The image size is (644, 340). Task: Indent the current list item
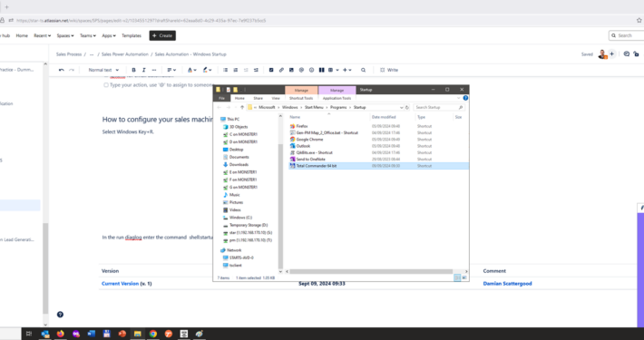point(257,70)
